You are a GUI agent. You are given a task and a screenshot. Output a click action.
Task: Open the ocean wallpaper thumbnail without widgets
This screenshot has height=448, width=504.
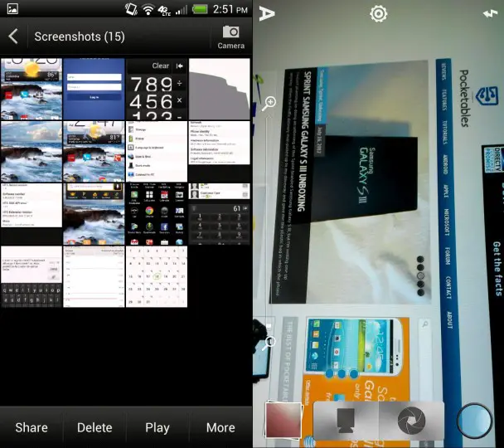31,152
